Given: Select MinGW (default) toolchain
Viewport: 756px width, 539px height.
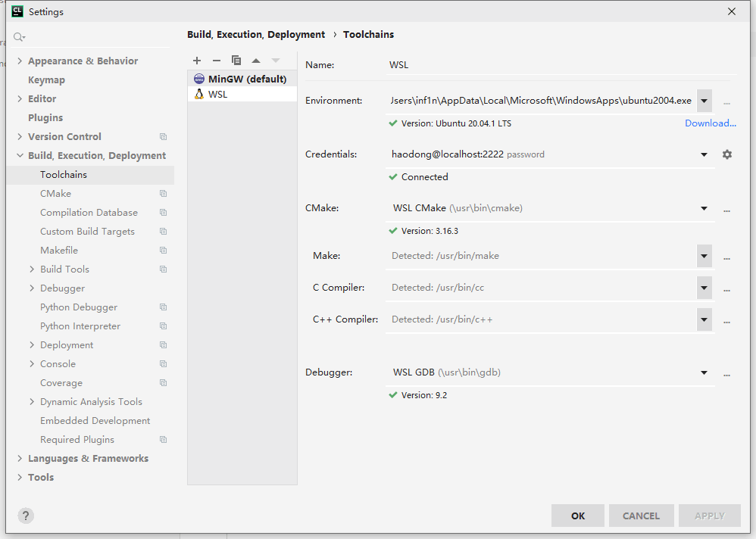Looking at the screenshot, I should 247,79.
